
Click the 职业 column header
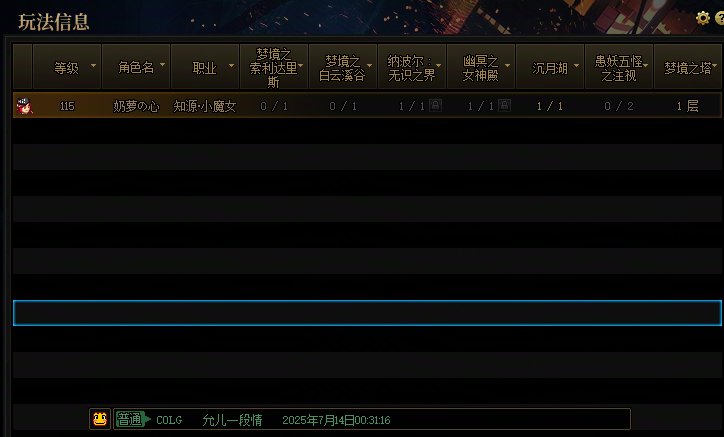[205, 67]
